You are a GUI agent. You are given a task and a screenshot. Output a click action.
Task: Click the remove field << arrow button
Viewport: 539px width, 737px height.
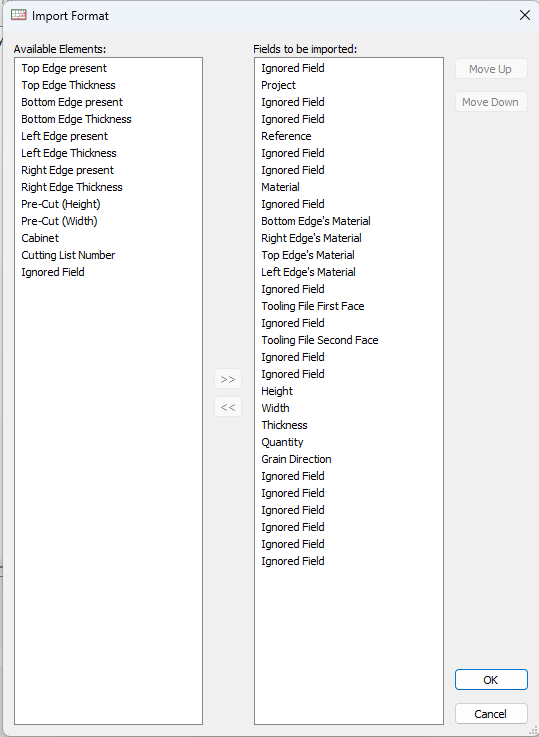[x=228, y=407]
